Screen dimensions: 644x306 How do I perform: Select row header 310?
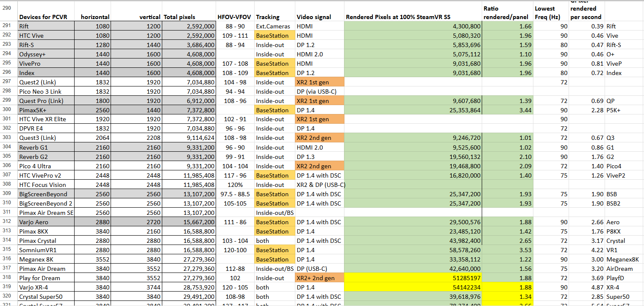pyautogui.click(x=8, y=203)
